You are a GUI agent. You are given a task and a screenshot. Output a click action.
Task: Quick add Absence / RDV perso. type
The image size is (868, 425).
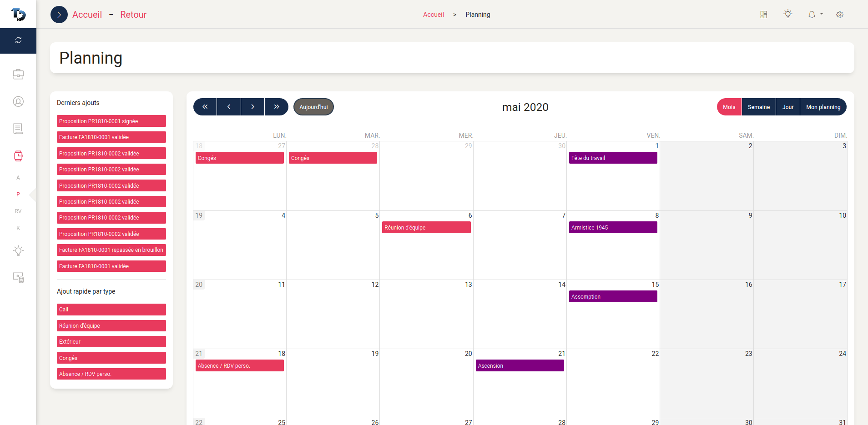tap(111, 374)
